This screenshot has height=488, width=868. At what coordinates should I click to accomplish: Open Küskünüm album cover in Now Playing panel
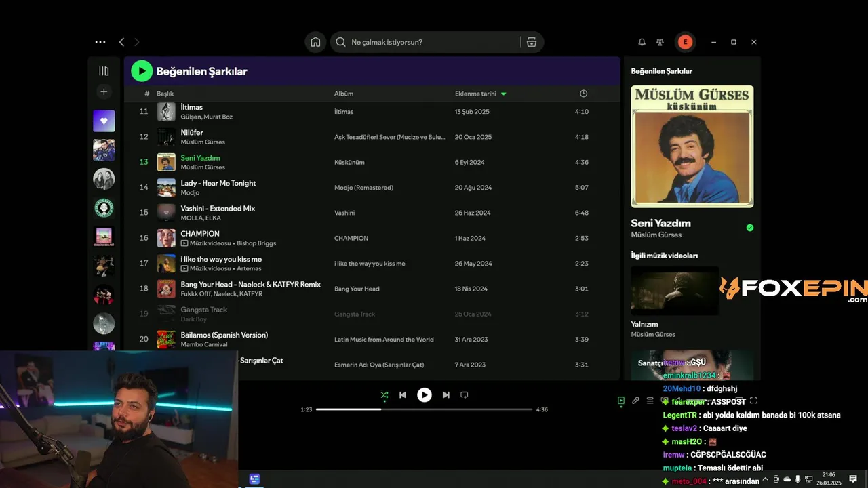pos(692,146)
